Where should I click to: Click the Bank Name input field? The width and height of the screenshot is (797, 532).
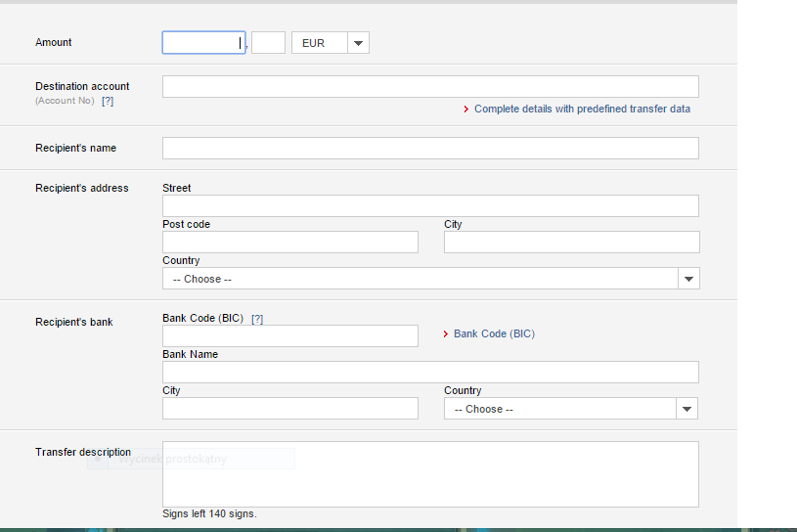click(430, 372)
